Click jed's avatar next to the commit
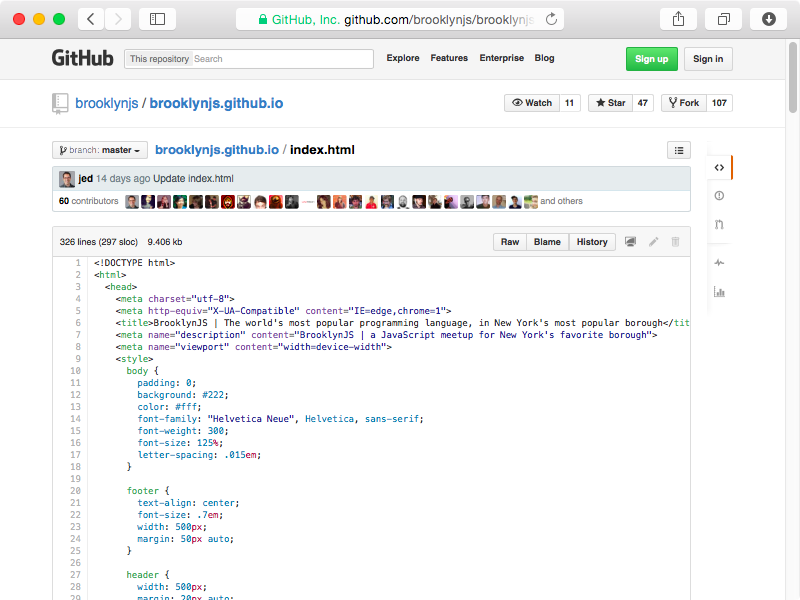The image size is (800, 600). click(67, 179)
